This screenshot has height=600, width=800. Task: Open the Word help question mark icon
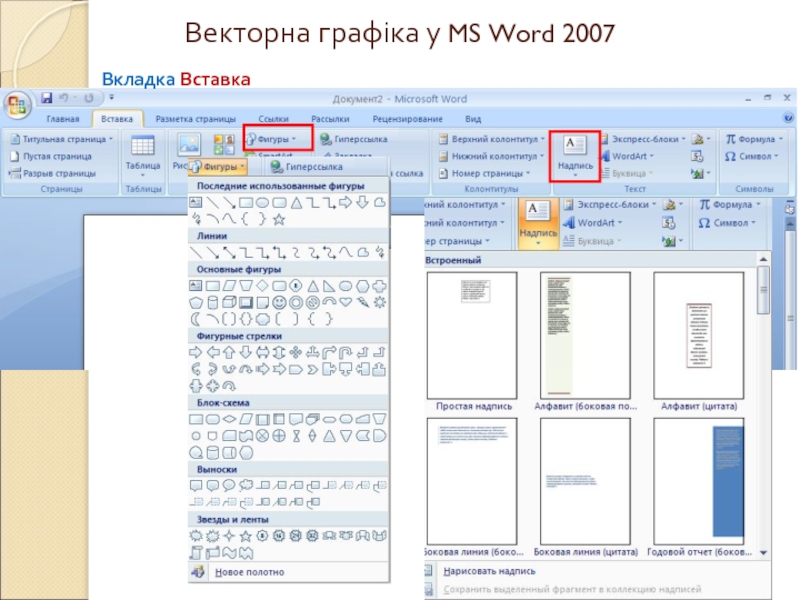788,118
